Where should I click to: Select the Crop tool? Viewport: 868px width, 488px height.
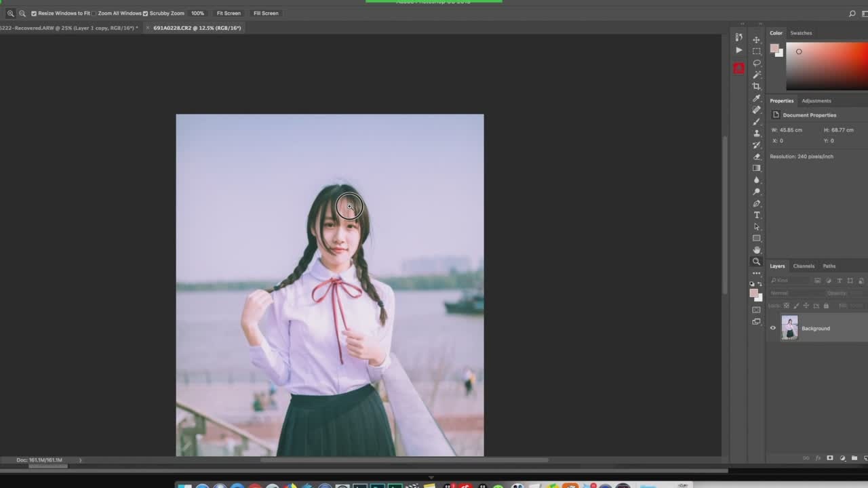tap(757, 86)
